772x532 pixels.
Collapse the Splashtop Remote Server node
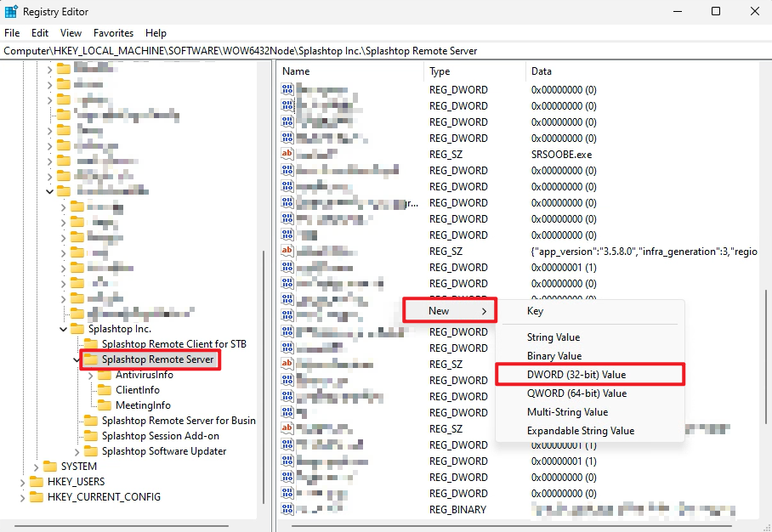(75, 359)
